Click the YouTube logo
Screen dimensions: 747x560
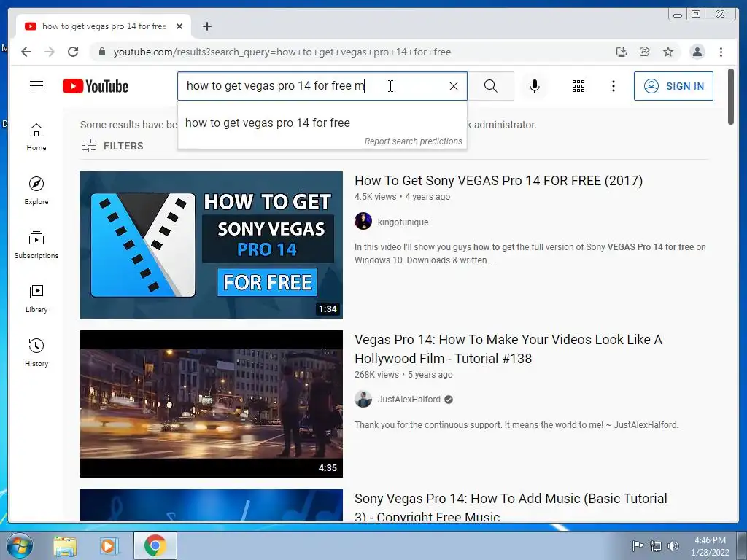(96, 86)
